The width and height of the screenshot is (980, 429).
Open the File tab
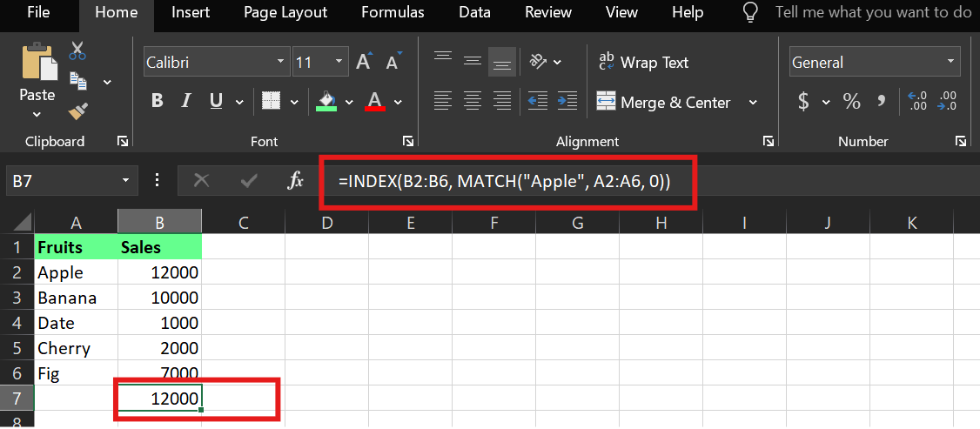(39, 12)
